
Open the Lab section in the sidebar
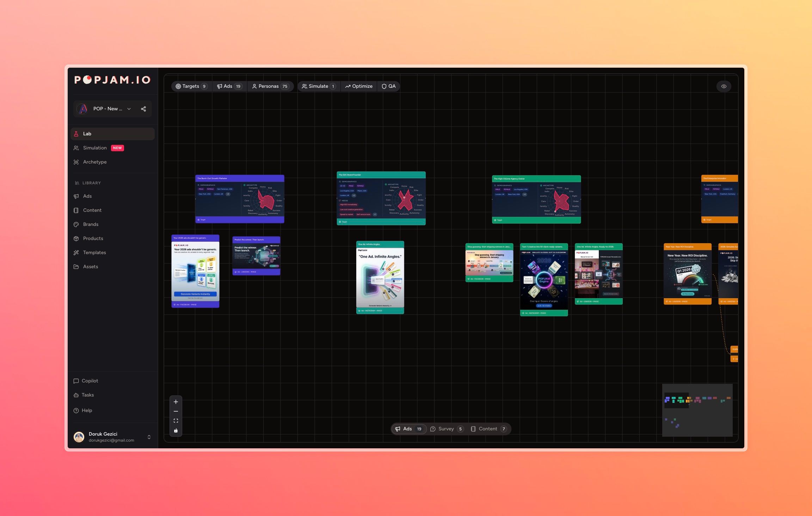pyautogui.click(x=86, y=134)
